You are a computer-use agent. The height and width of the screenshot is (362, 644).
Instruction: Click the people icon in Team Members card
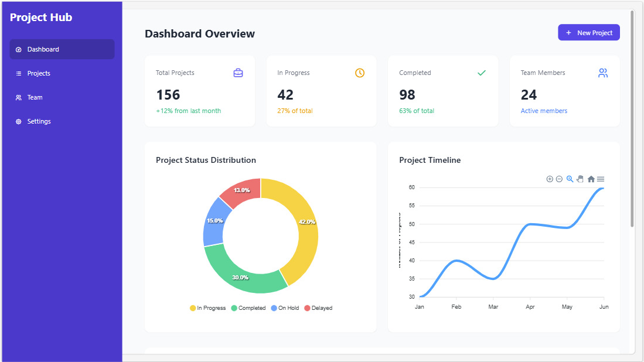(x=603, y=73)
